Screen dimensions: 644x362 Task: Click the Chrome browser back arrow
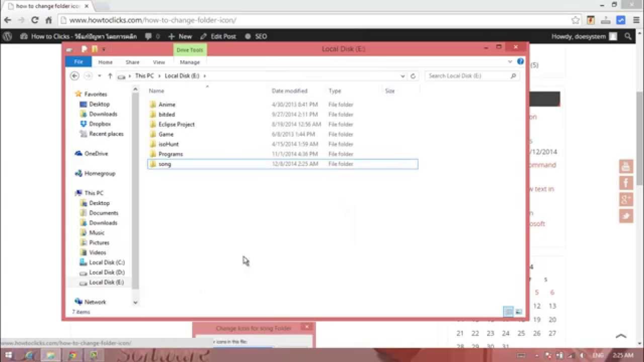click(x=8, y=20)
